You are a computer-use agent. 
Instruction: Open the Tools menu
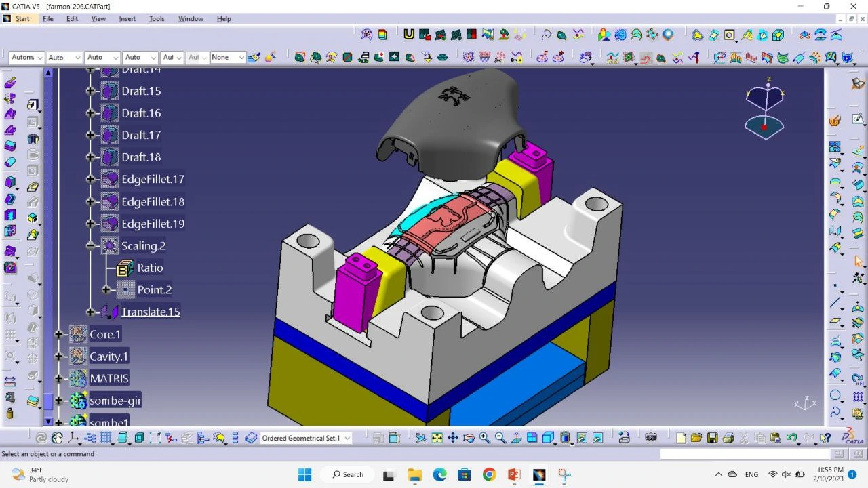tap(157, 18)
